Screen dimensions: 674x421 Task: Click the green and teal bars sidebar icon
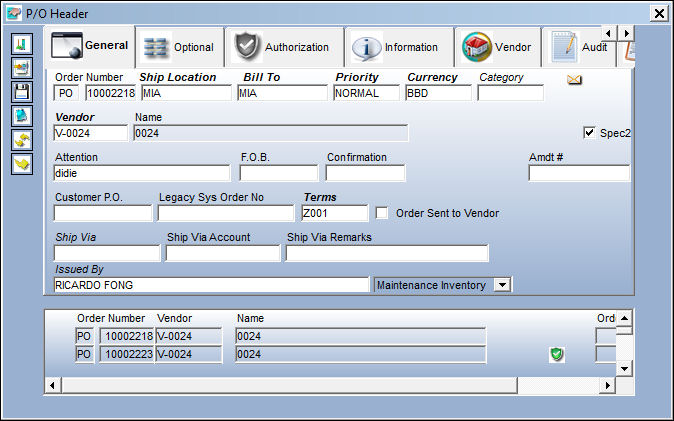[x=22, y=44]
